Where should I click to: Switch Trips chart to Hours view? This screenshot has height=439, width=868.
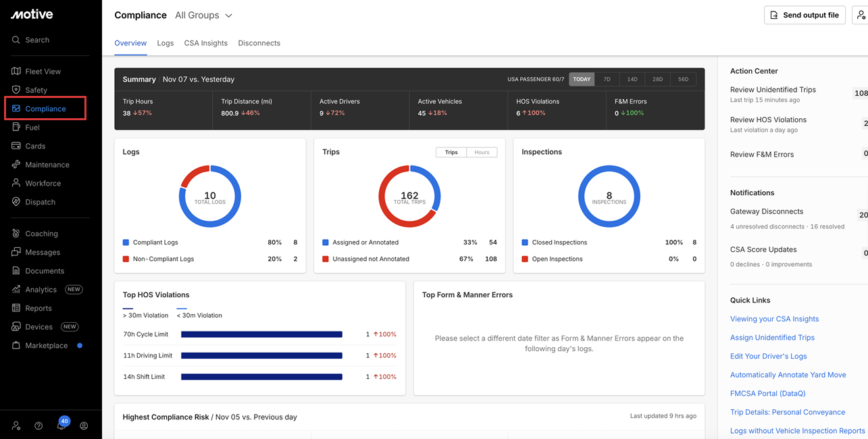pos(482,153)
